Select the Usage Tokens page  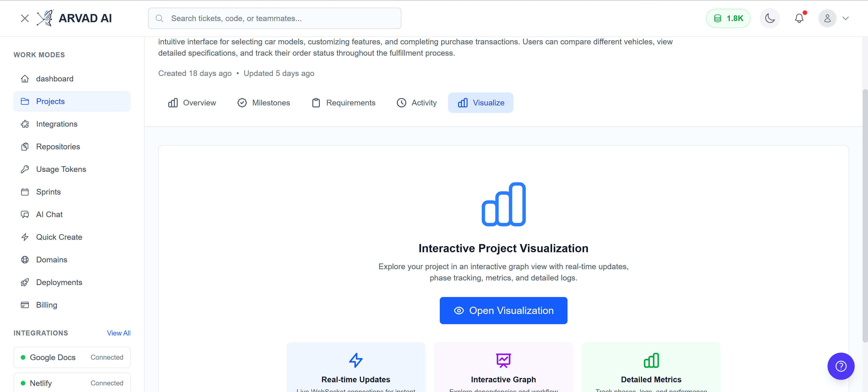(x=61, y=169)
